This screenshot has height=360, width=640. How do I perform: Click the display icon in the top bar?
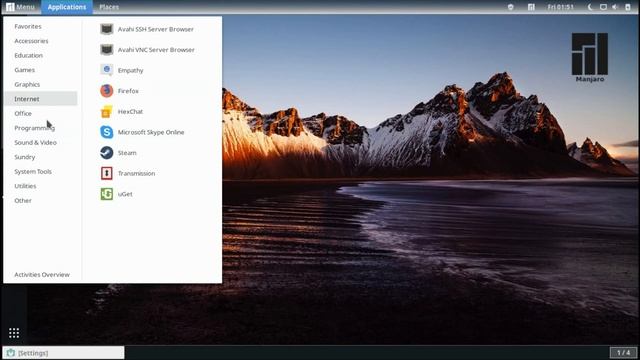603,7
